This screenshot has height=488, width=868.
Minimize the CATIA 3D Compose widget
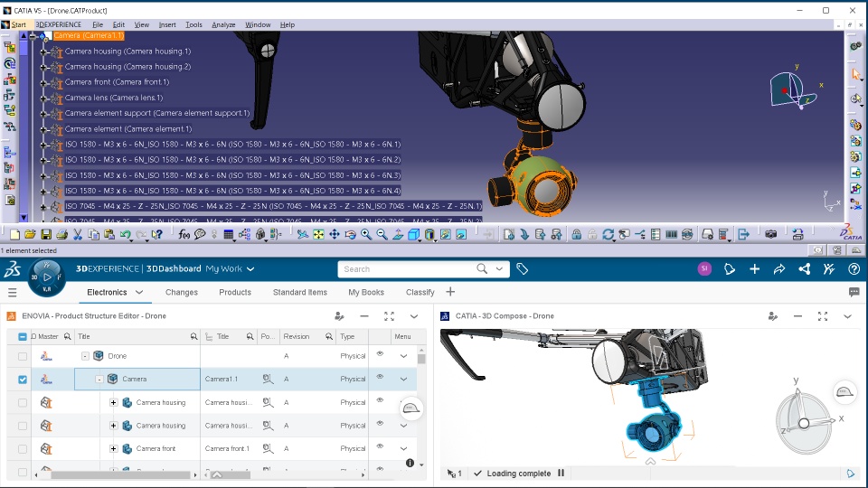coord(797,316)
